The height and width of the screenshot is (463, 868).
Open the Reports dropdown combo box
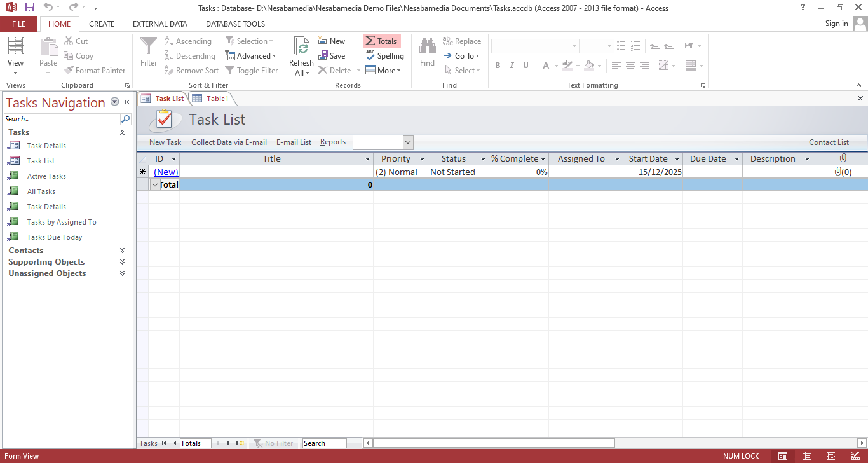(408, 142)
